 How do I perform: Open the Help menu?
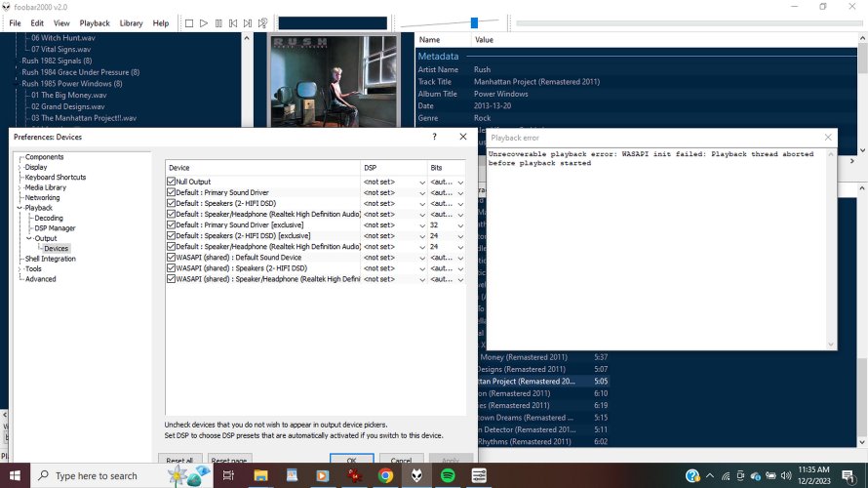coord(161,23)
